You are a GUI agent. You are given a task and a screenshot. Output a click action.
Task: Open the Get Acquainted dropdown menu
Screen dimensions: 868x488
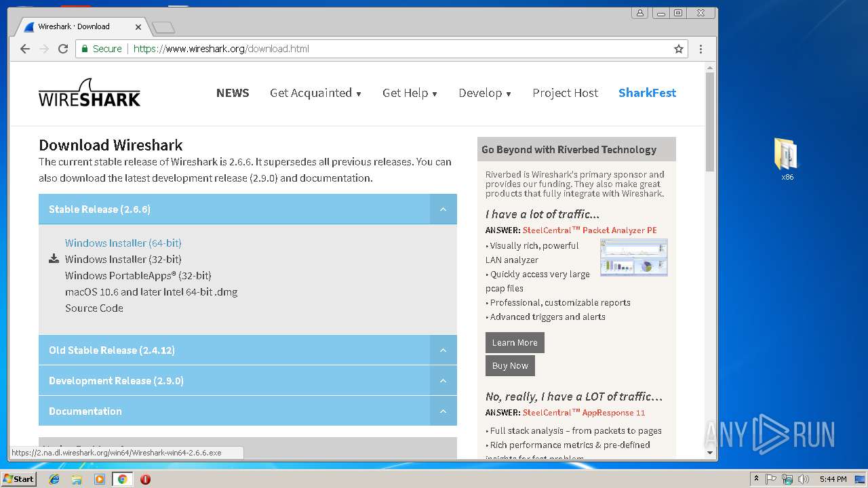315,93
